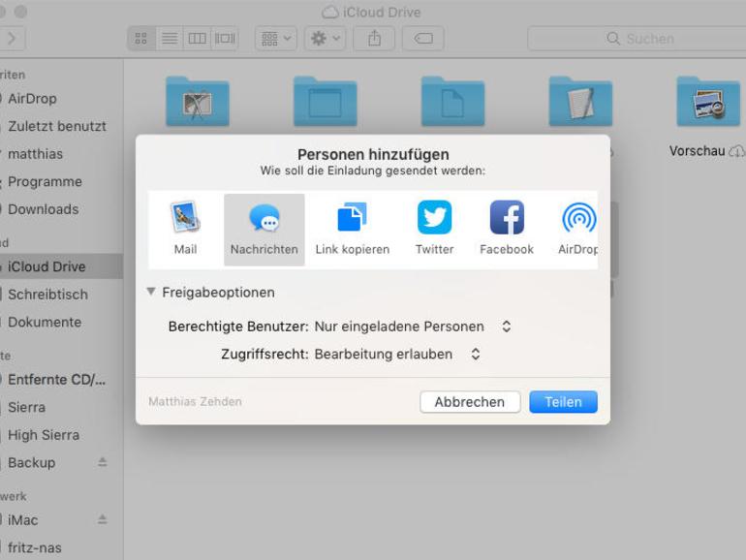This screenshot has height=560, width=746.
Task: Eject the Backup volume
Action: coord(103,462)
